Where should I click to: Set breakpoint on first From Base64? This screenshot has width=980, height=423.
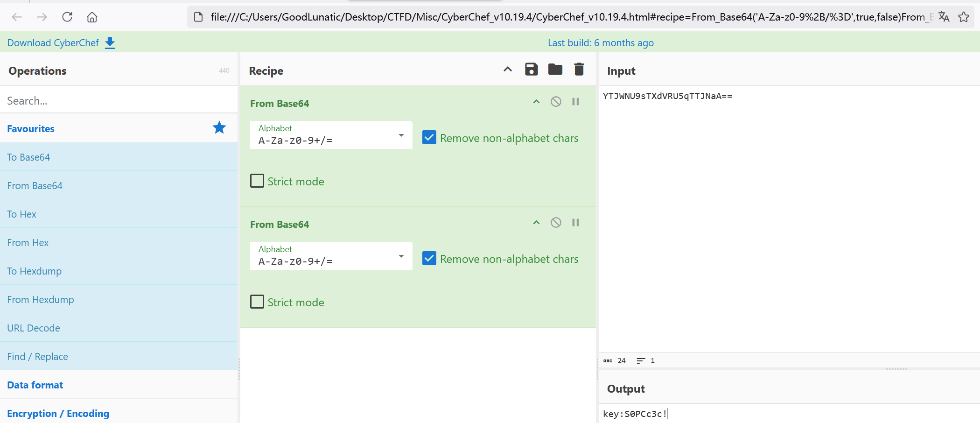tap(575, 101)
